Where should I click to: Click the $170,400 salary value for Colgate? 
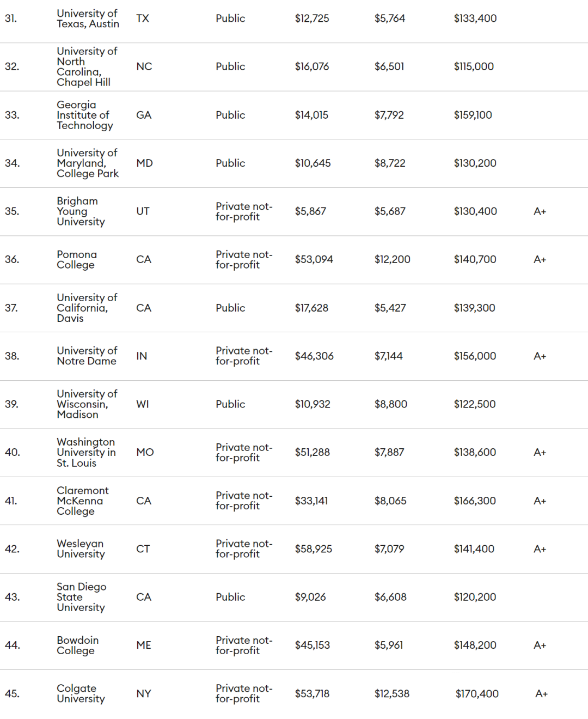point(477,693)
